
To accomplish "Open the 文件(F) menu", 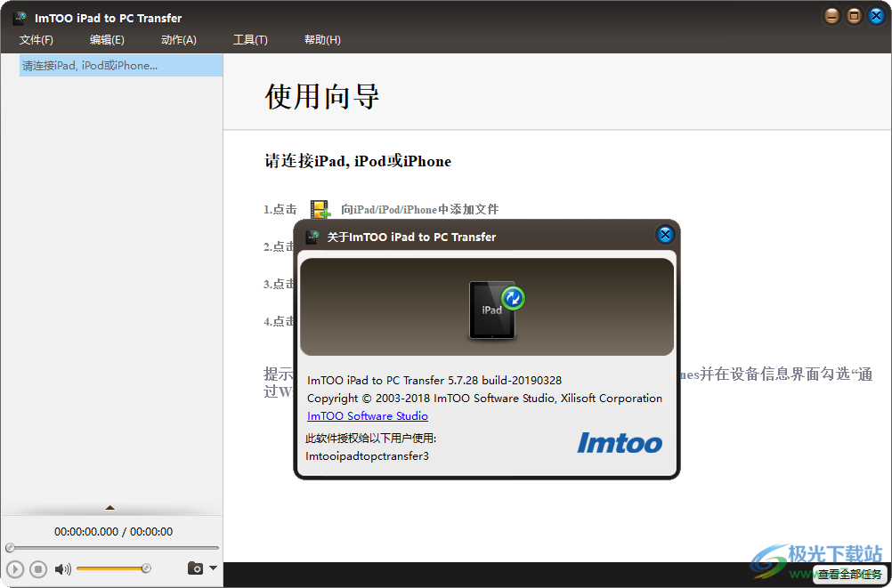I will [36, 39].
